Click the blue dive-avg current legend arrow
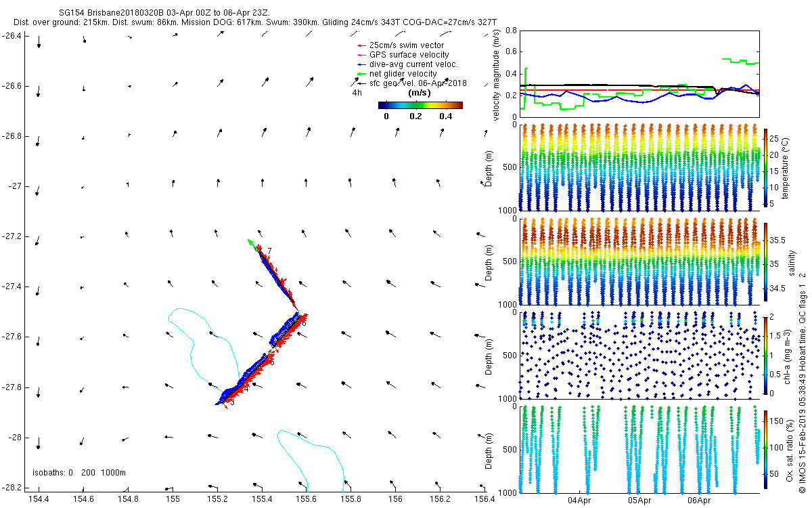Viewport: 812px width, 508px height. coord(360,64)
